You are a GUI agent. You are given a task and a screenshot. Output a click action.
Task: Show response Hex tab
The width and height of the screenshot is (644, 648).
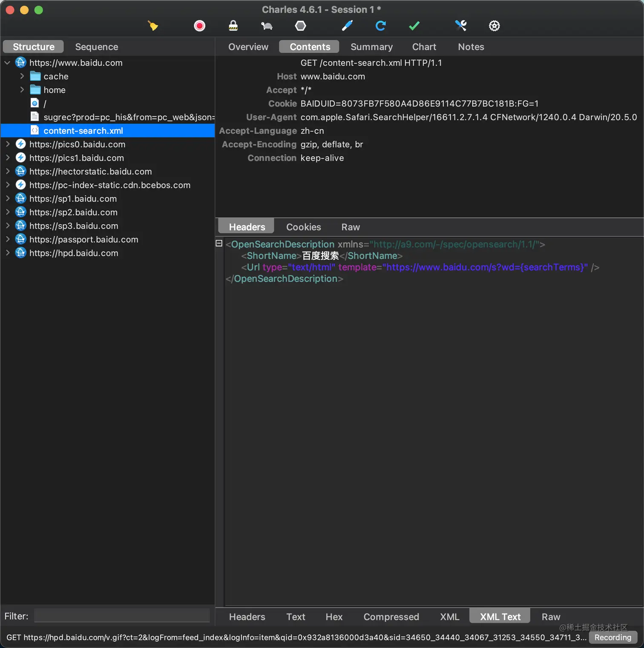[334, 617]
